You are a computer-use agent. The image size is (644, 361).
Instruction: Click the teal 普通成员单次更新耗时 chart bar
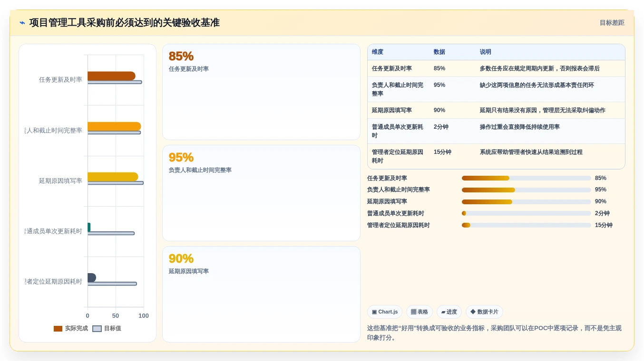[89, 227]
